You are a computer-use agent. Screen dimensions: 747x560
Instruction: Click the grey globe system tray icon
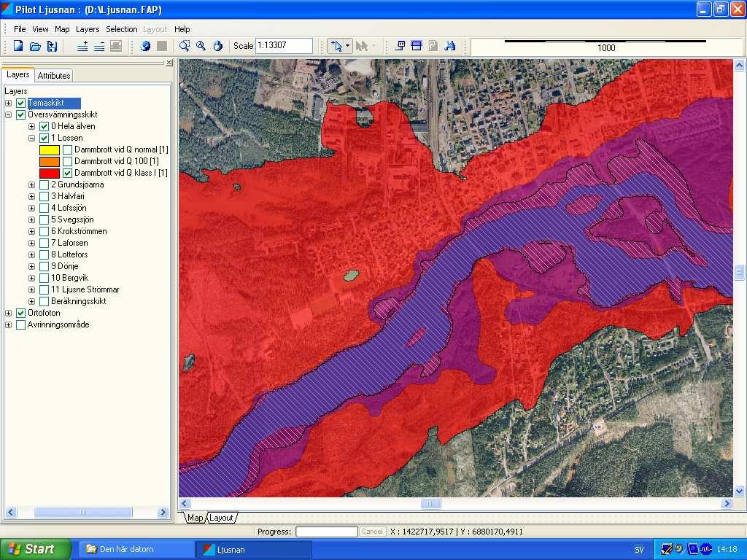click(x=679, y=550)
